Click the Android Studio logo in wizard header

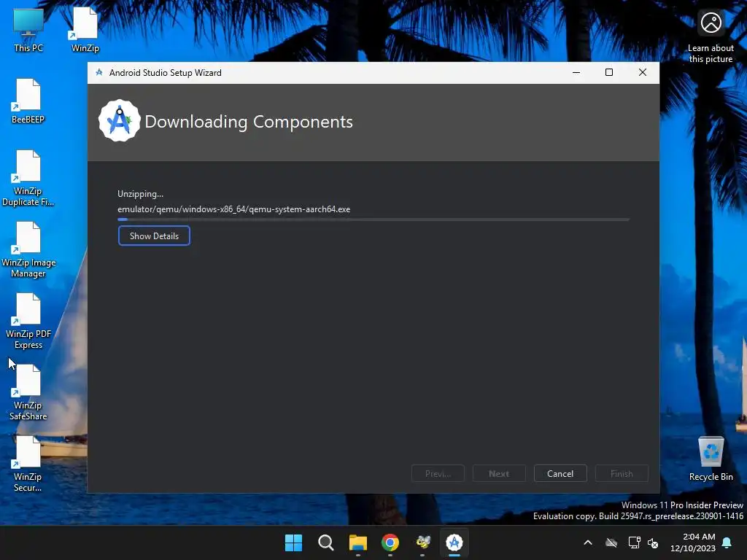119,121
